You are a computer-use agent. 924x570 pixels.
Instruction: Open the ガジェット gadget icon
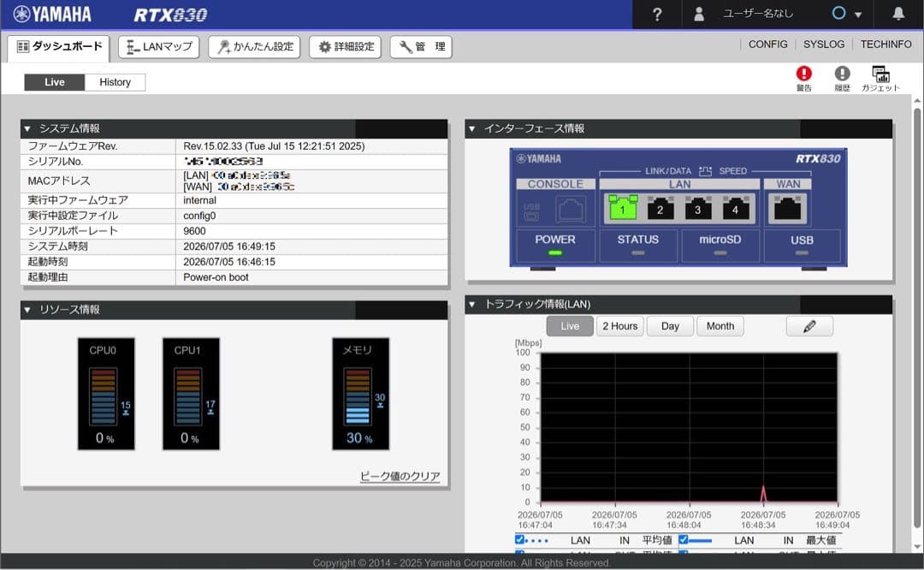point(880,79)
